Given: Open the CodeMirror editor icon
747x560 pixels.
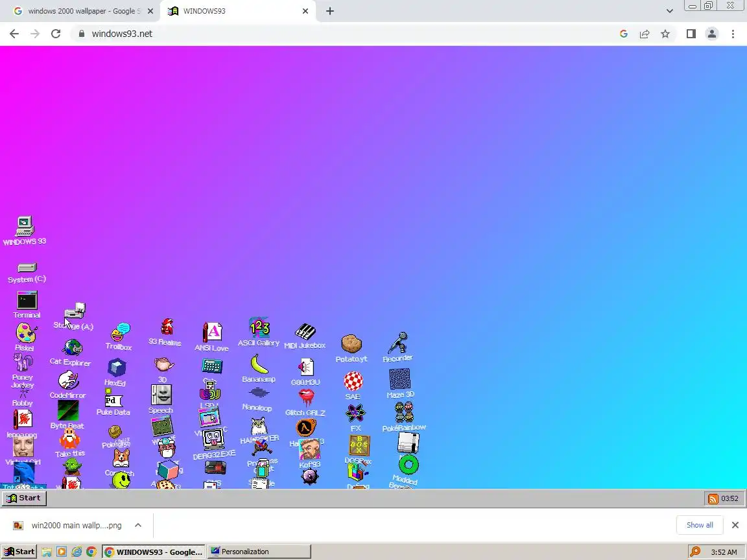Looking at the screenshot, I should click(x=69, y=380).
